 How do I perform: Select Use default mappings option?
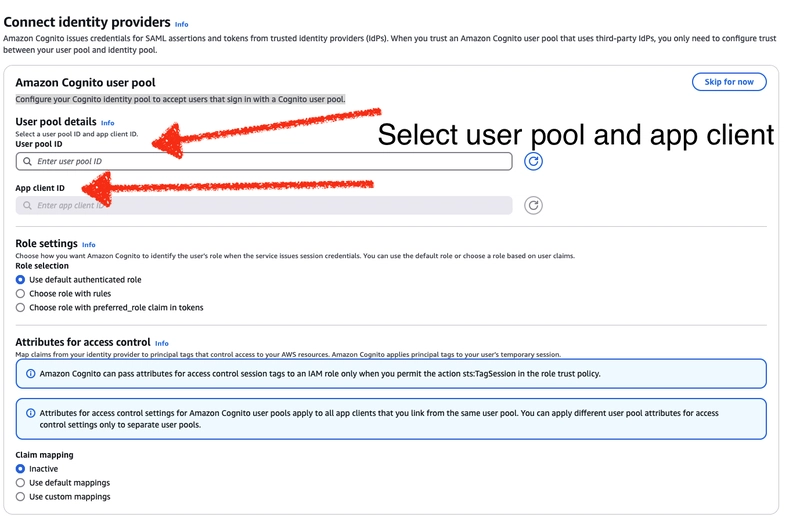click(x=20, y=483)
